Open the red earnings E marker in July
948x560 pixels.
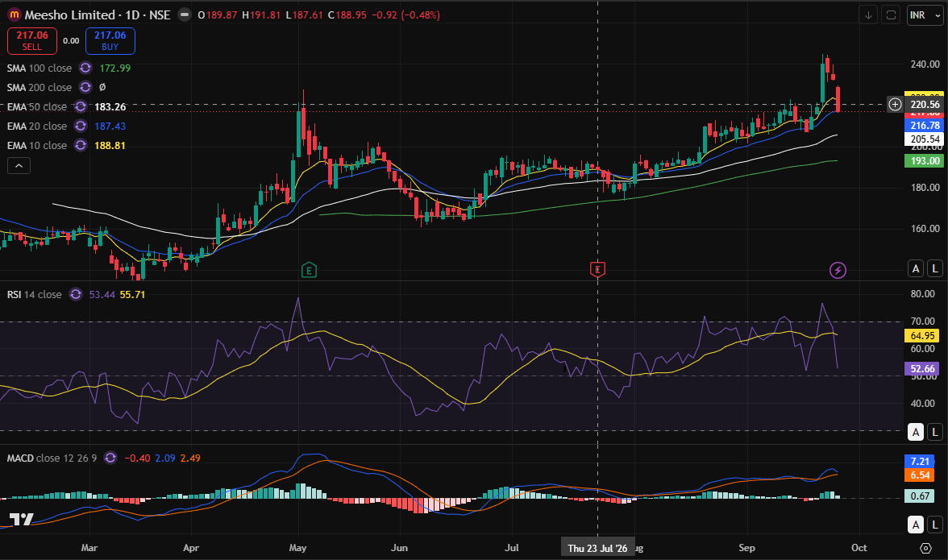pos(597,269)
